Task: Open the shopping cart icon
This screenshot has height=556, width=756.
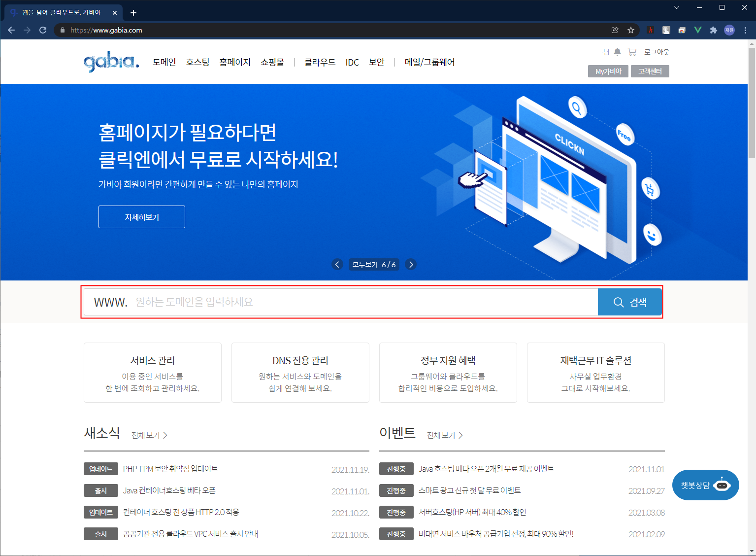Action: pos(632,52)
